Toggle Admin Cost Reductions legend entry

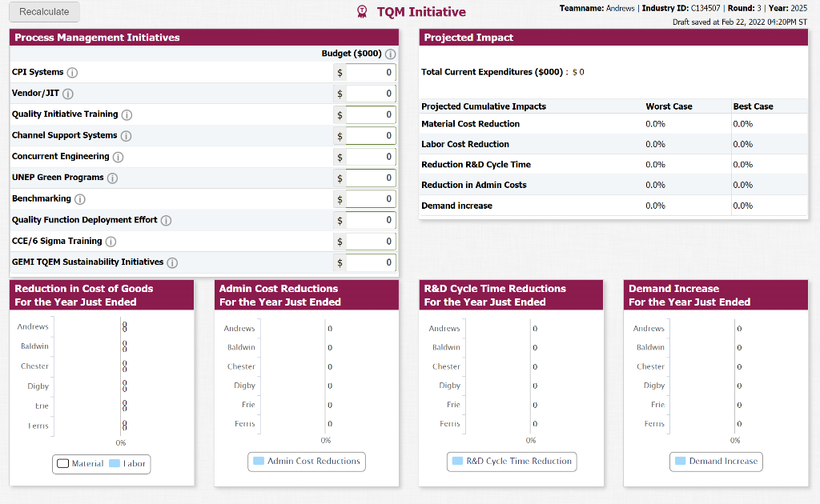[x=307, y=461]
